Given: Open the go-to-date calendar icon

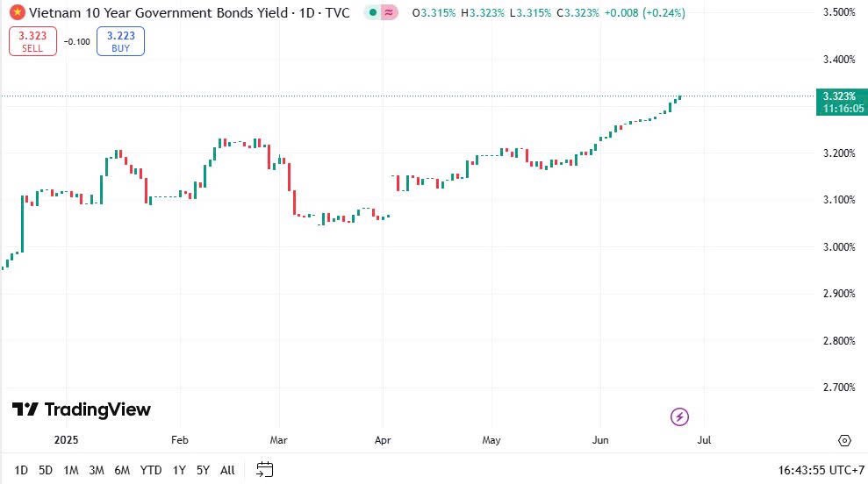Looking at the screenshot, I should (x=265, y=470).
